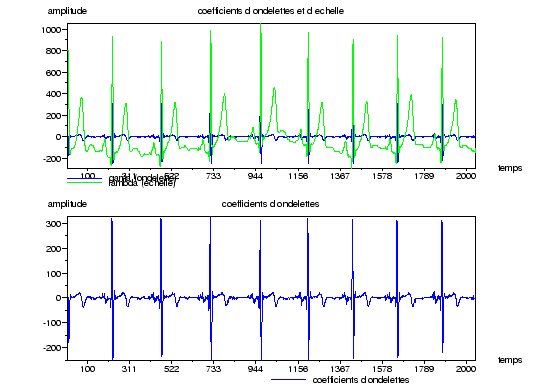The width and height of the screenshot is (544, 385).
Task: Click x-axis tick 1789 on upper chart
Action: click(424, 177)
